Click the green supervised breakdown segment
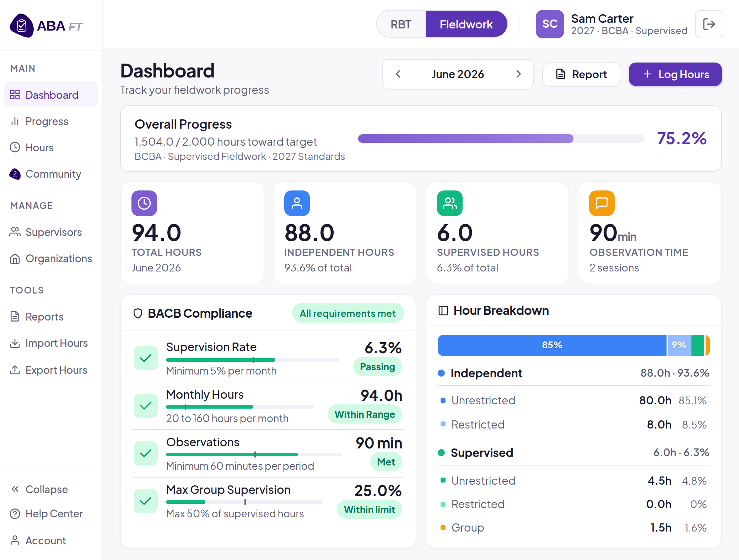The image size is (739, 560). (698, 345)
